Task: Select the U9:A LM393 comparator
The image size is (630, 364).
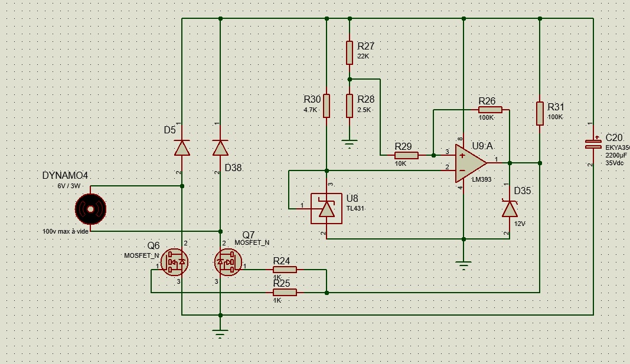Action: click(x=471, y=163)
